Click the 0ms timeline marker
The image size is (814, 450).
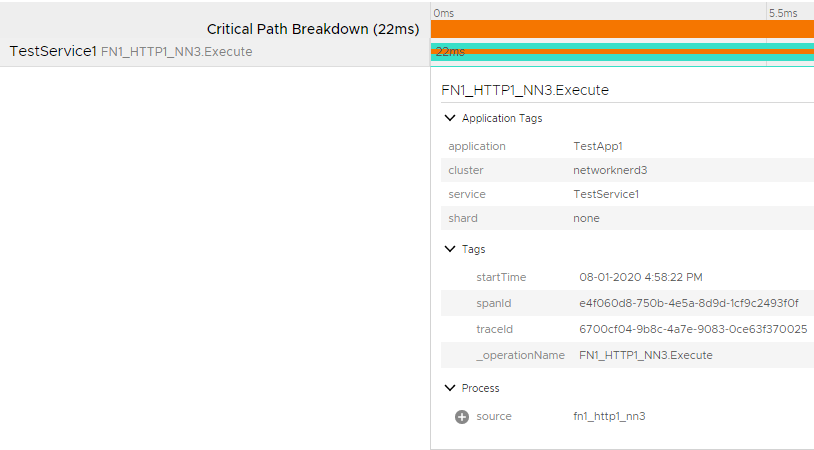tap(444, 13)
